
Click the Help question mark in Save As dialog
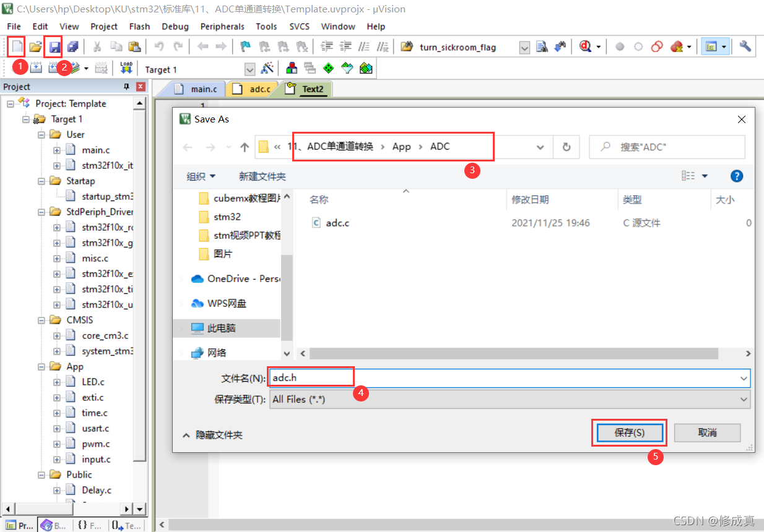click(x=737, y=176)
